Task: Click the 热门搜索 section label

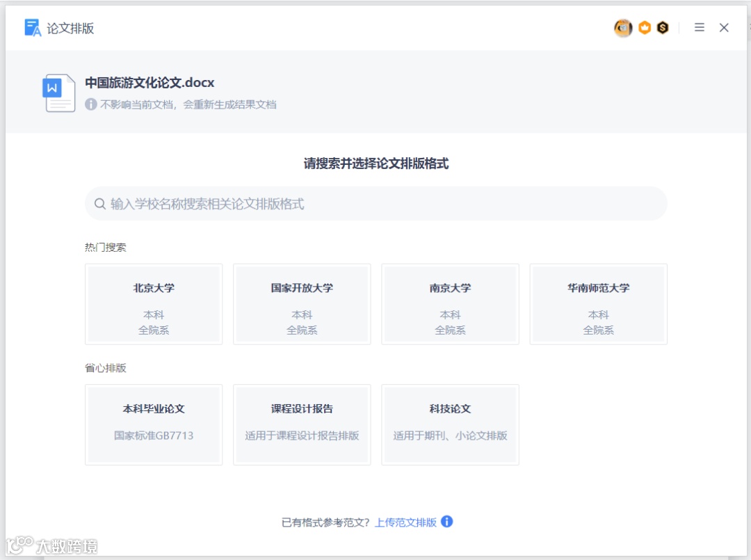Action: (106, 247)
